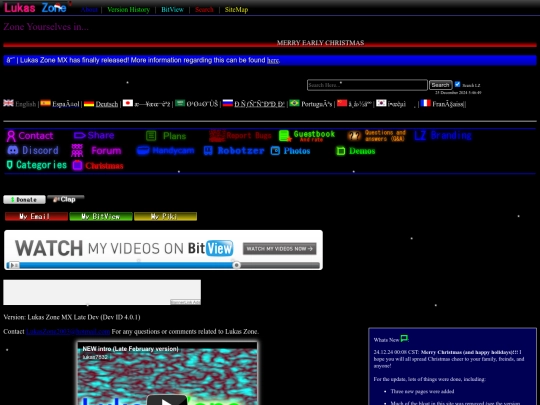Click the version text Lukas Zone MX Late Dev
Image resolution: width=540 pixels, height=405 pixels.
tap(72, 317)
